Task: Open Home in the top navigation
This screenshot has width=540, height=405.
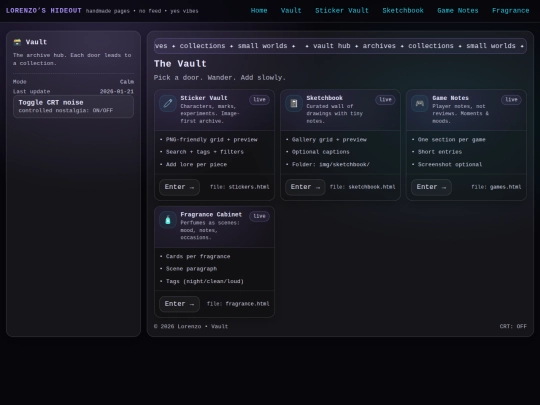Action: tap(259, 11)
